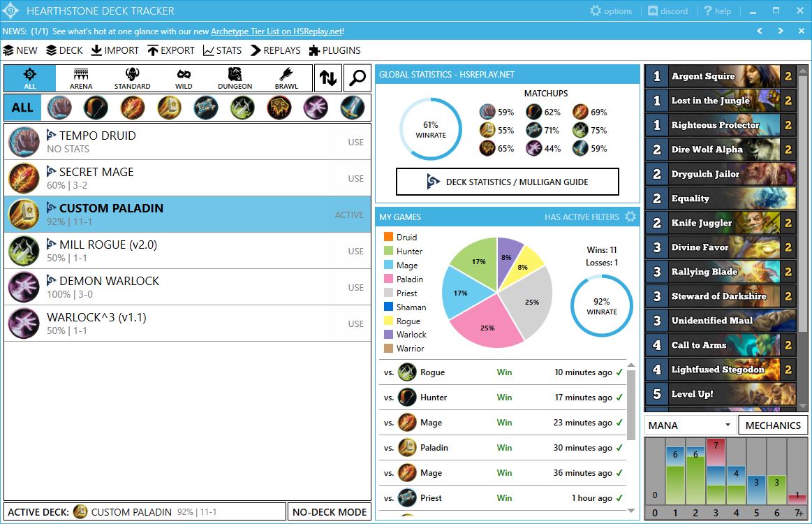
Task: Open the PLUGINS menu
Action: coord(334,50)
